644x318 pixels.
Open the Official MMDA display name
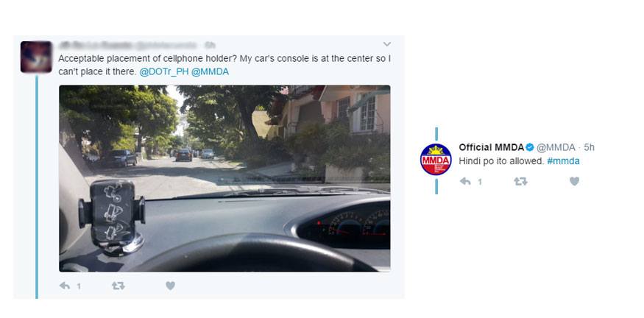491,147
